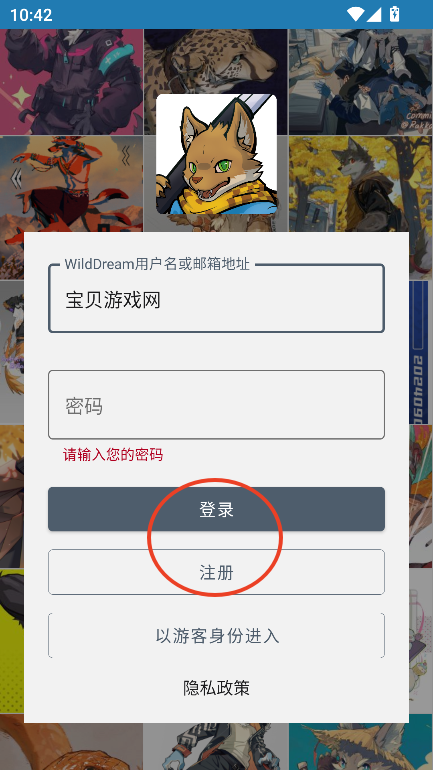This screenshot has width=433, height=770.
Task: Tap the fox mascot app logo
Action: (x=216, y=154)
